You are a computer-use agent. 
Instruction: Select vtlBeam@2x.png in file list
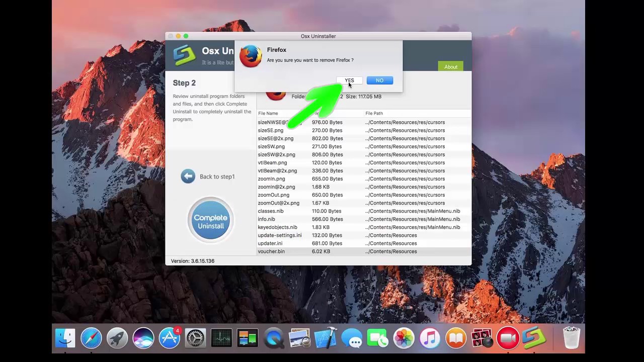click(364, 170)
